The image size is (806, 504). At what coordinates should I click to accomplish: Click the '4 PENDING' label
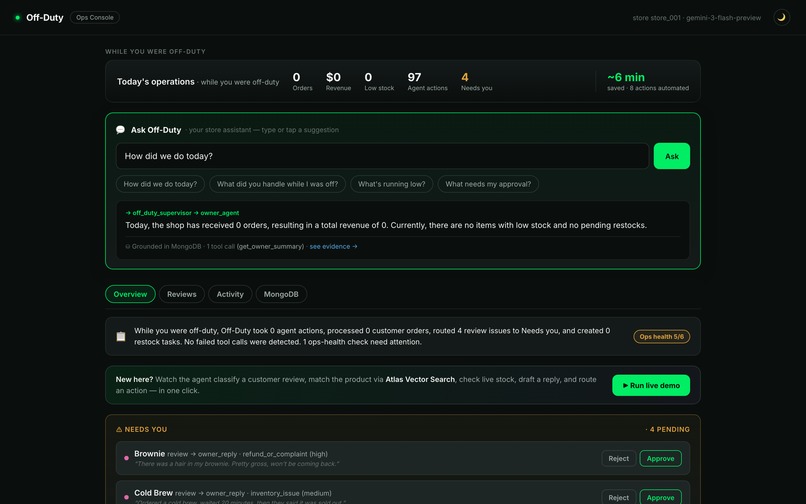[668, 429]
